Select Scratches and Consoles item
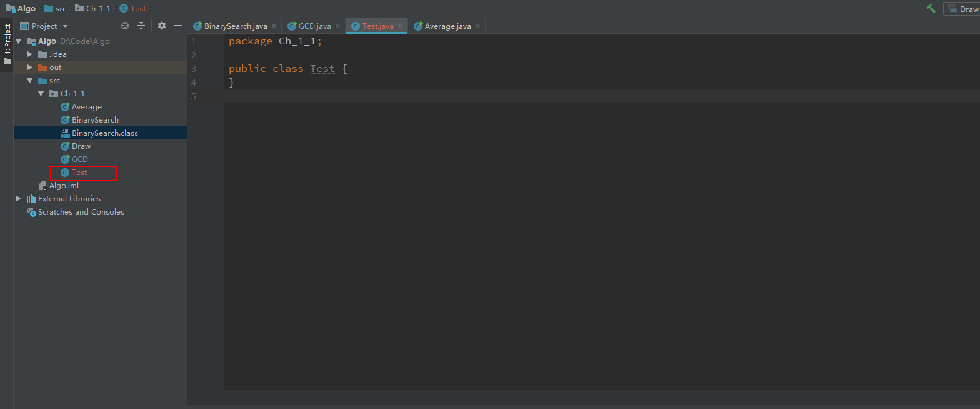 pyautogui.click(x=81, y=212)
